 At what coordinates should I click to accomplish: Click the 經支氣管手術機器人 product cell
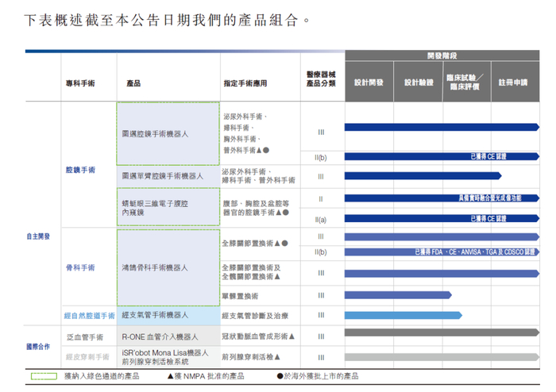click(168, 316)
